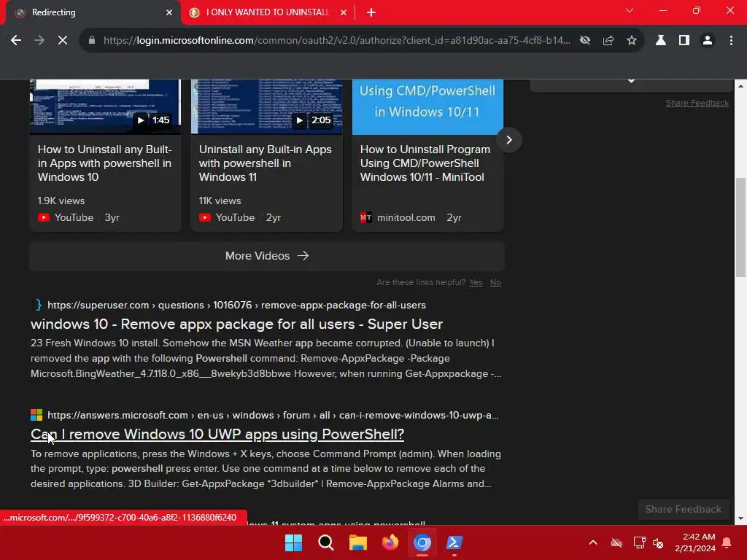Expand the collapsed right sidebar chevron

[x=631, y=82]
